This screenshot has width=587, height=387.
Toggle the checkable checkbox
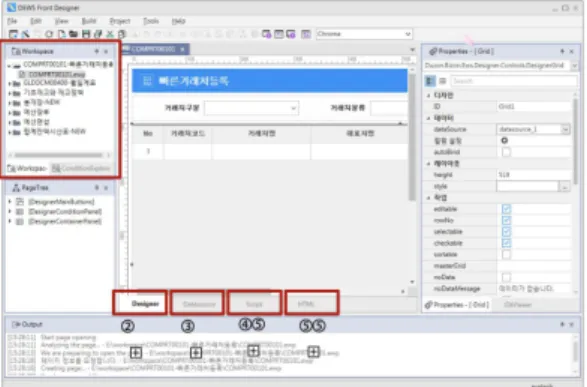[506, 243]
